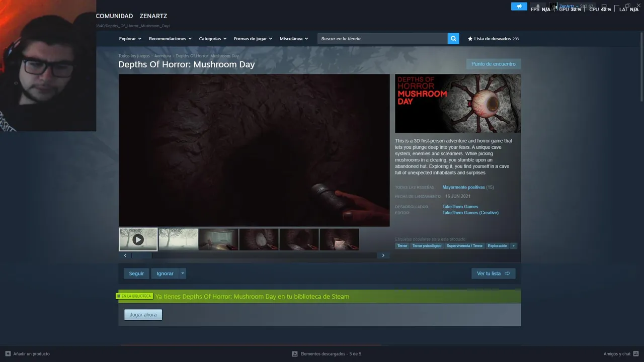Click the ZenArtz profile avatar

pos(553,7)
